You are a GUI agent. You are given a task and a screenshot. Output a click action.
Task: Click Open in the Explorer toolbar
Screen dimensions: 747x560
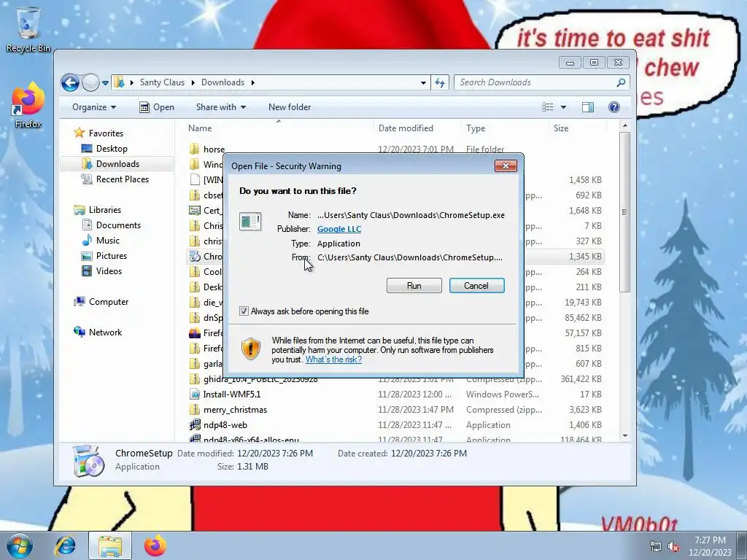pos(157,107)
